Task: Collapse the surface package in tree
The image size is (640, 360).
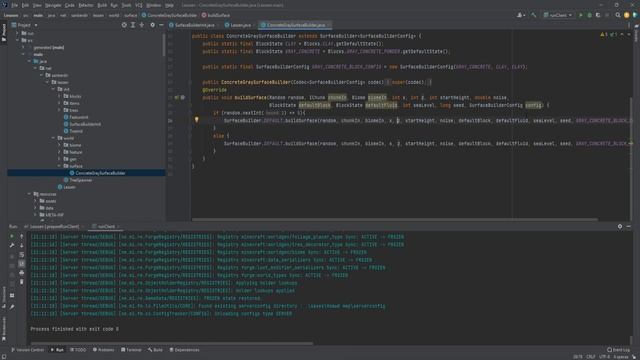Action: point(59,166)
